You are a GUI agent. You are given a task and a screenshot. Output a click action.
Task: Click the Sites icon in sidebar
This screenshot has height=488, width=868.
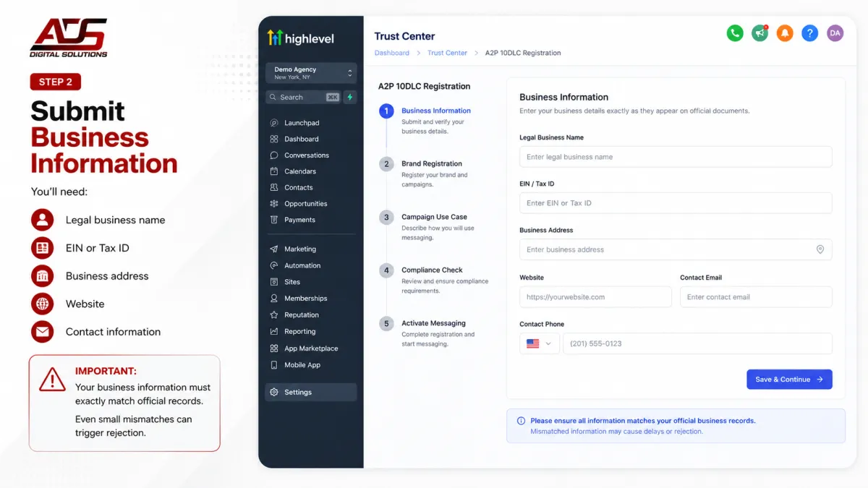pos(274,282)
